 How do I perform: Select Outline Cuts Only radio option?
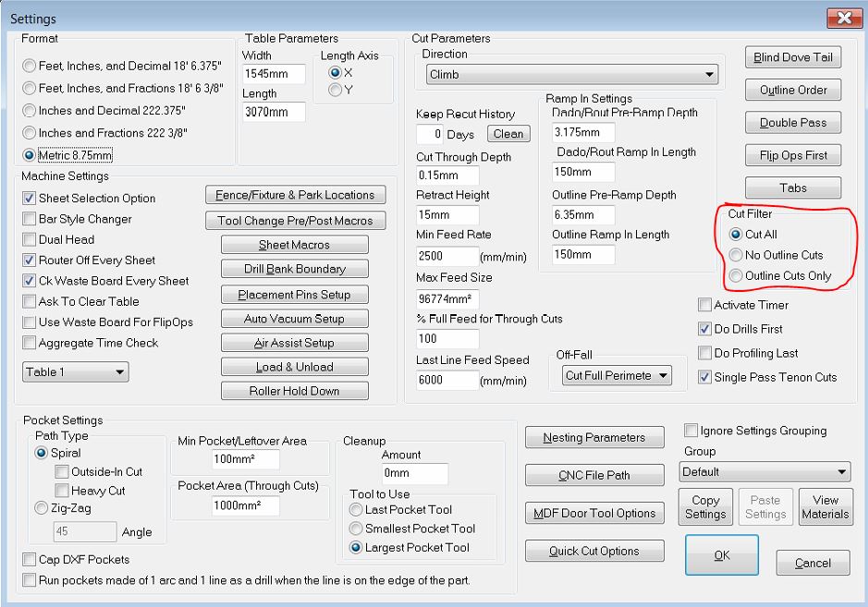(736, 275)
